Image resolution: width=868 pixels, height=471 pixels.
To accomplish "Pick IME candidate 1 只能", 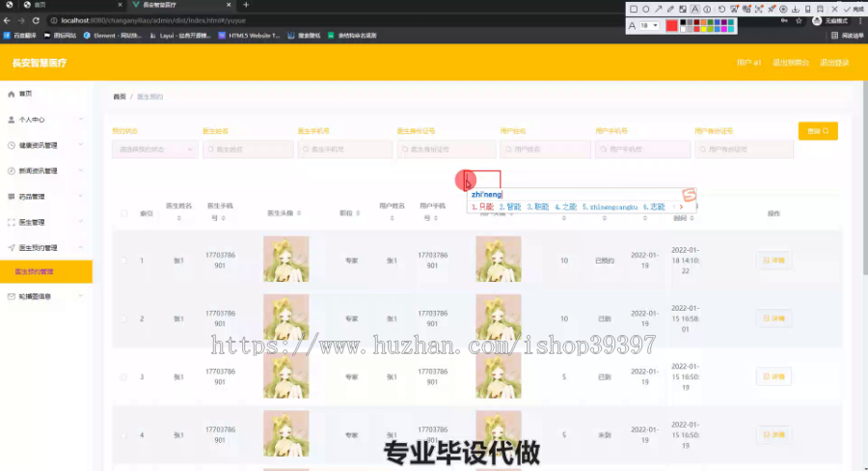I will coord(482,207).
